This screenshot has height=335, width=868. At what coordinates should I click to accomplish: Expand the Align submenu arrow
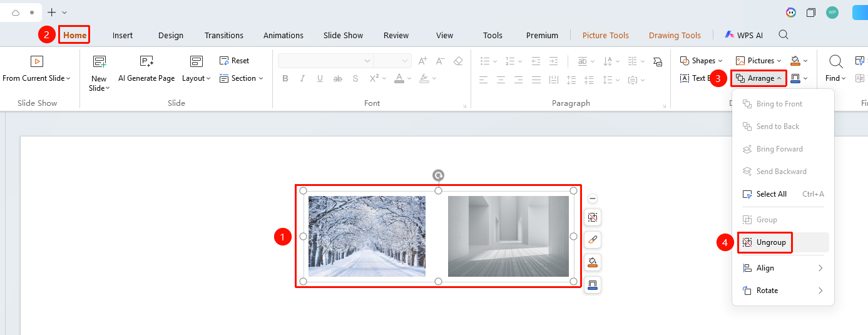pyautogui.click(x=820, y=268)
